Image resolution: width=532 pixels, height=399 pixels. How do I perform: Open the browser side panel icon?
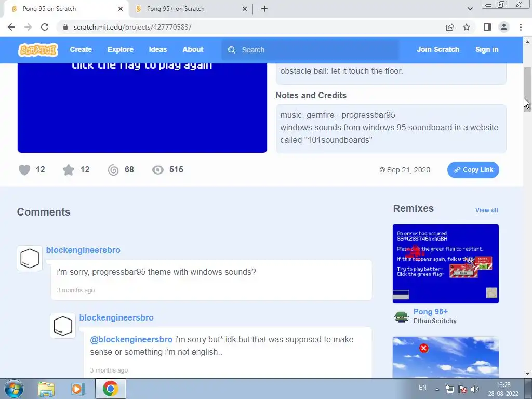pyautogui.click(x=487, y=27)
